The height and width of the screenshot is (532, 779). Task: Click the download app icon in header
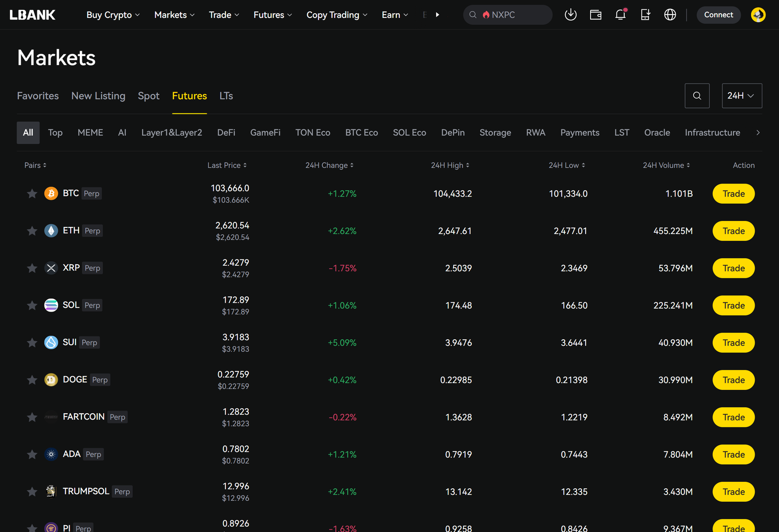(x=571, y=15)
